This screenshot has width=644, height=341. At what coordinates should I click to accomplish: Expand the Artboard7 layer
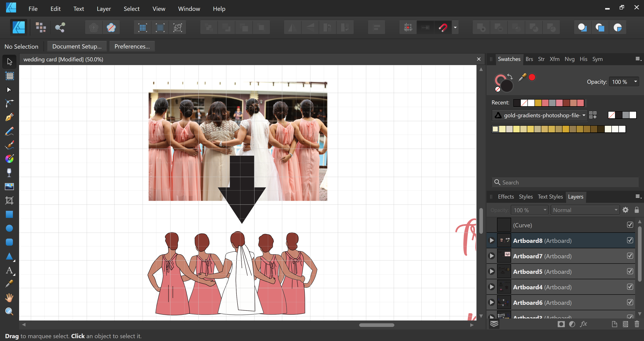[x=491, y=256]
